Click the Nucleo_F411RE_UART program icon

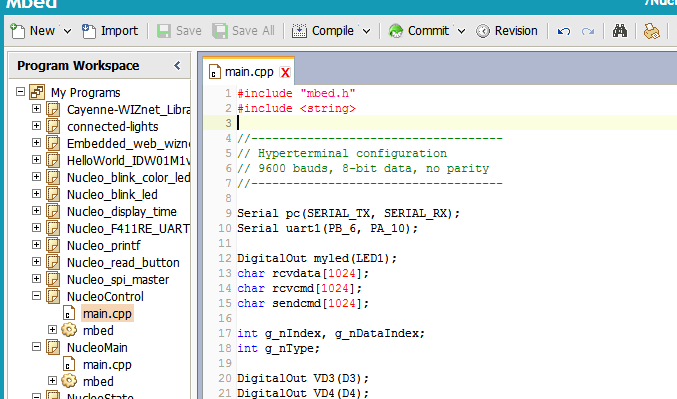tap(53, 228)
